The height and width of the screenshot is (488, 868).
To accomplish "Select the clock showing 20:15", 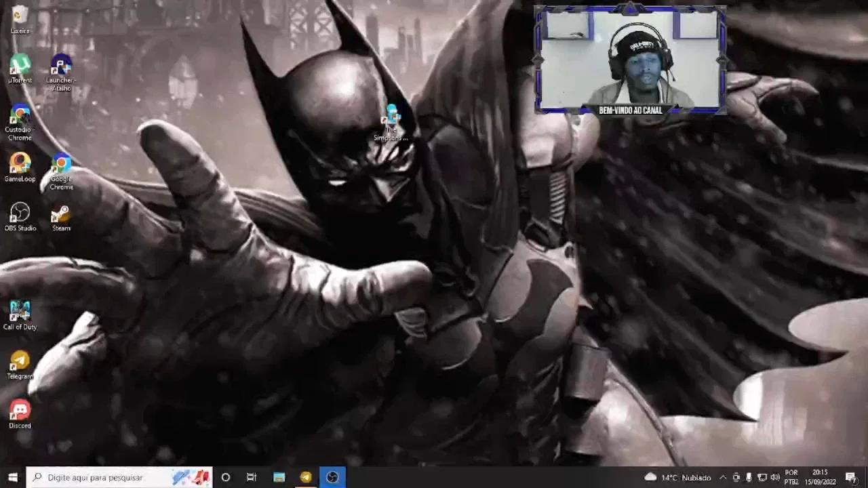I will 819,477.
